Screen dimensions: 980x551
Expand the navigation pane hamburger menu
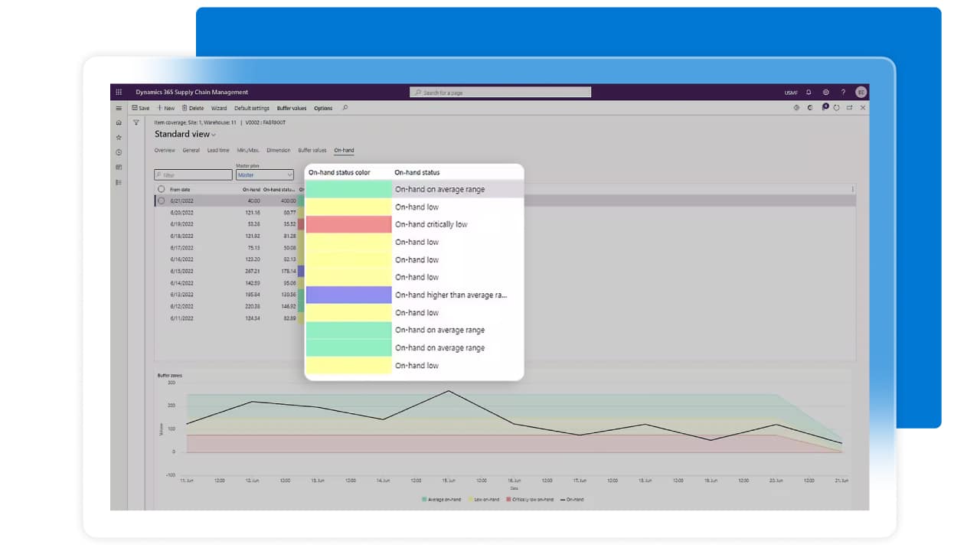[119, 108]
